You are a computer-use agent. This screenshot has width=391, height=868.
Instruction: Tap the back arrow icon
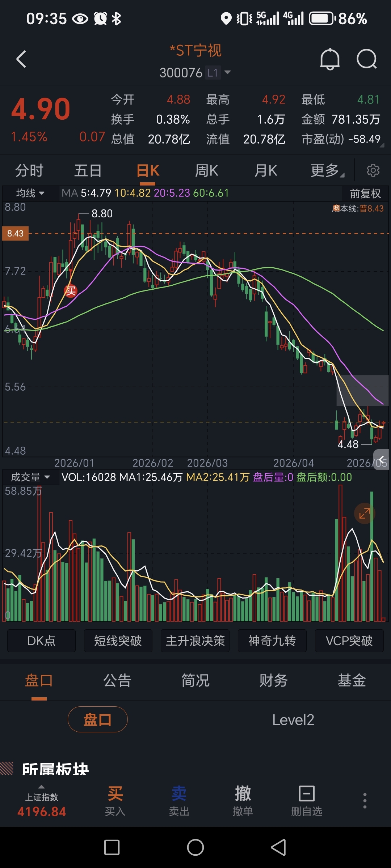(21, 59)
